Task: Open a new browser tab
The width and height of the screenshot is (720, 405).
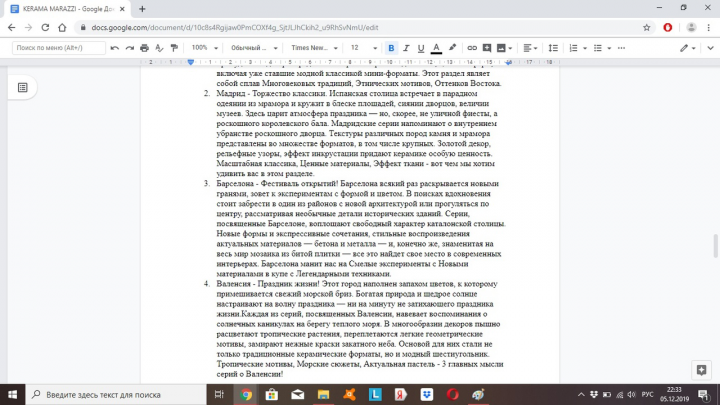Action: coord(142,9)
